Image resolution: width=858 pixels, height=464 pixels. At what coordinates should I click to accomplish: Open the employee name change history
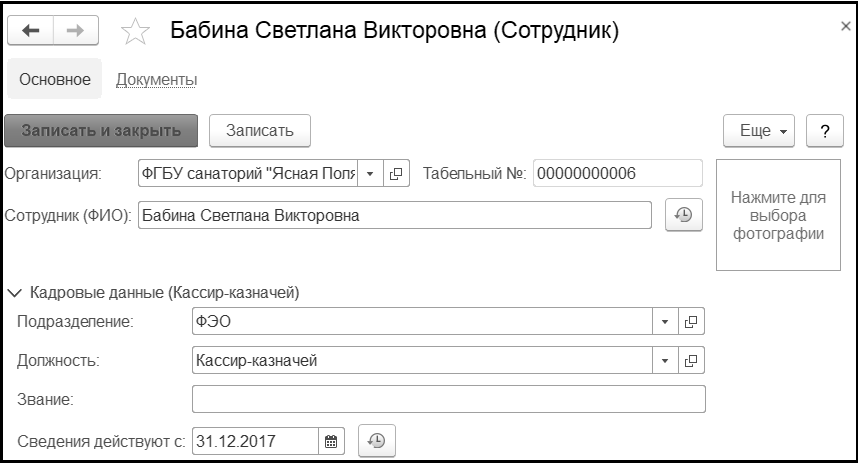(x=685, y=214)
